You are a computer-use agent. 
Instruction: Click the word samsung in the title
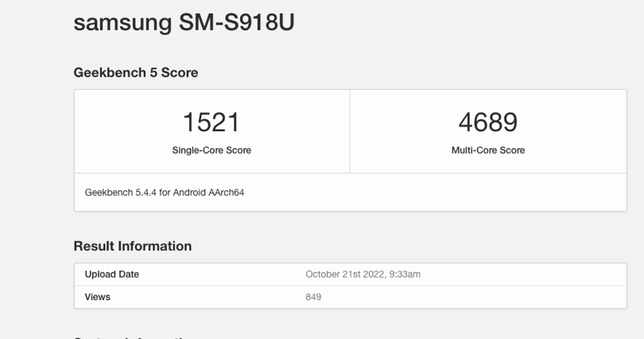[122, 24]
